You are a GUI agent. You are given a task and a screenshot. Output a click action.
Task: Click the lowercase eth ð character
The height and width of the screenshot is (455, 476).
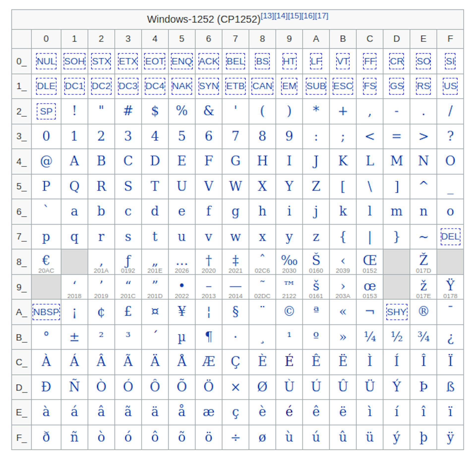(x=46, y=436)
